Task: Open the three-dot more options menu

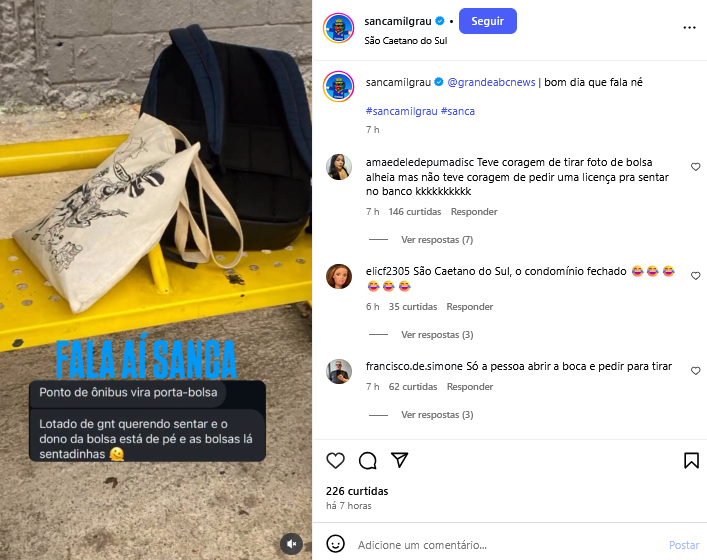Action: click(689, 28)
